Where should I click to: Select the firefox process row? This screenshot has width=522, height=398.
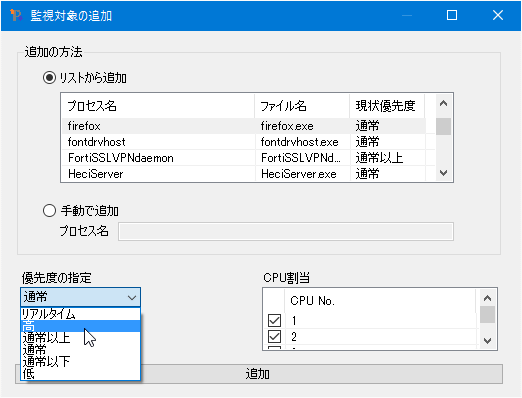click(243, 126)
